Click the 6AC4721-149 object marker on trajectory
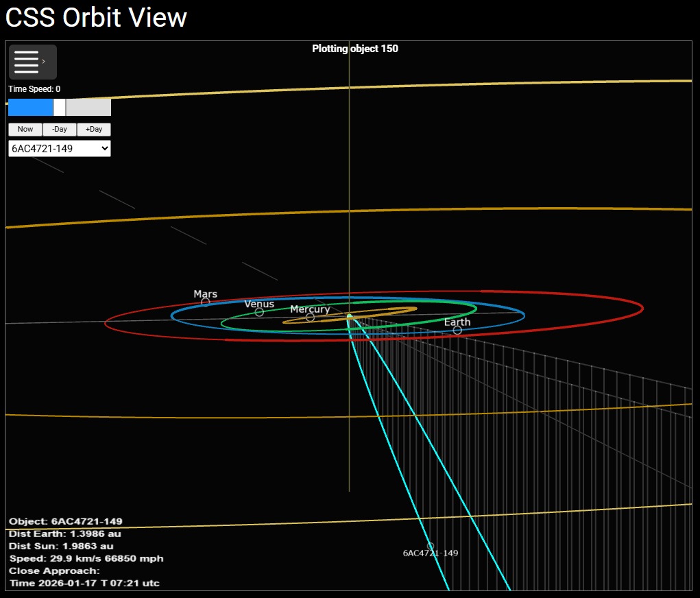Screen dimensions: 700x598 (431, 546)
